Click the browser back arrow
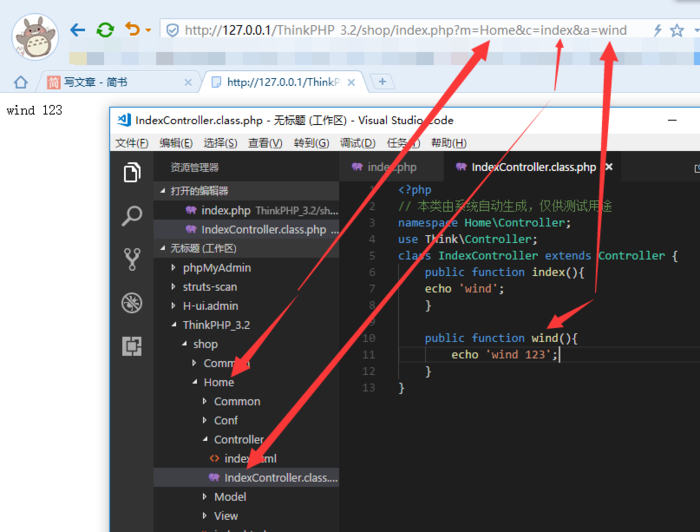This screenshot has height=532, width=700. [x=78, y=30]
